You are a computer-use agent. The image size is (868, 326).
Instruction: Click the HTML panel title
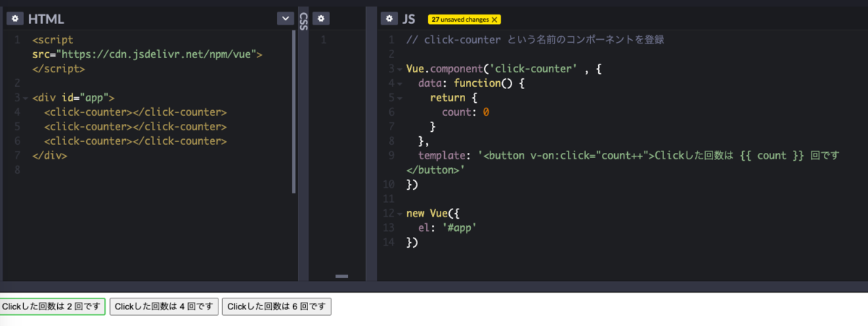(46, 19)
